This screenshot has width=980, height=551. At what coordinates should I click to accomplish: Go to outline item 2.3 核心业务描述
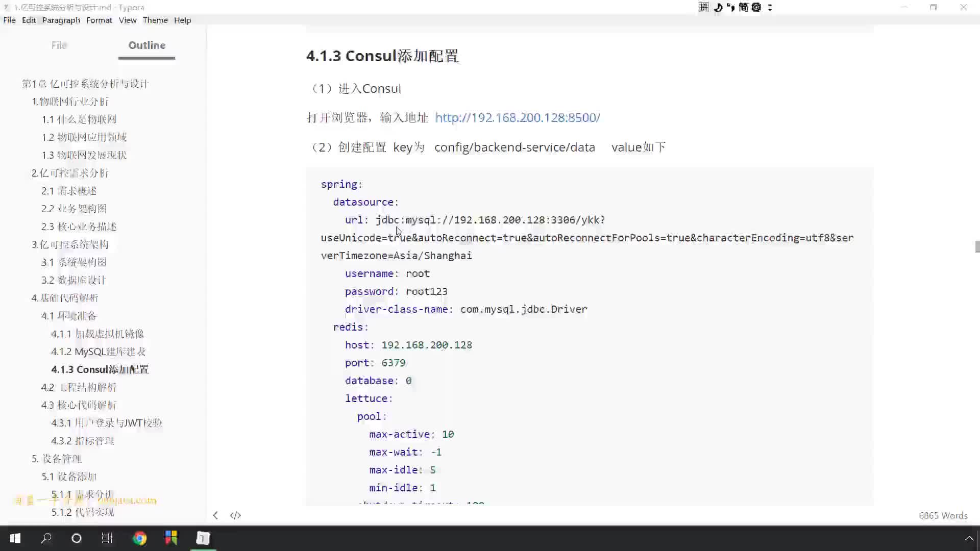pos(79,227)
